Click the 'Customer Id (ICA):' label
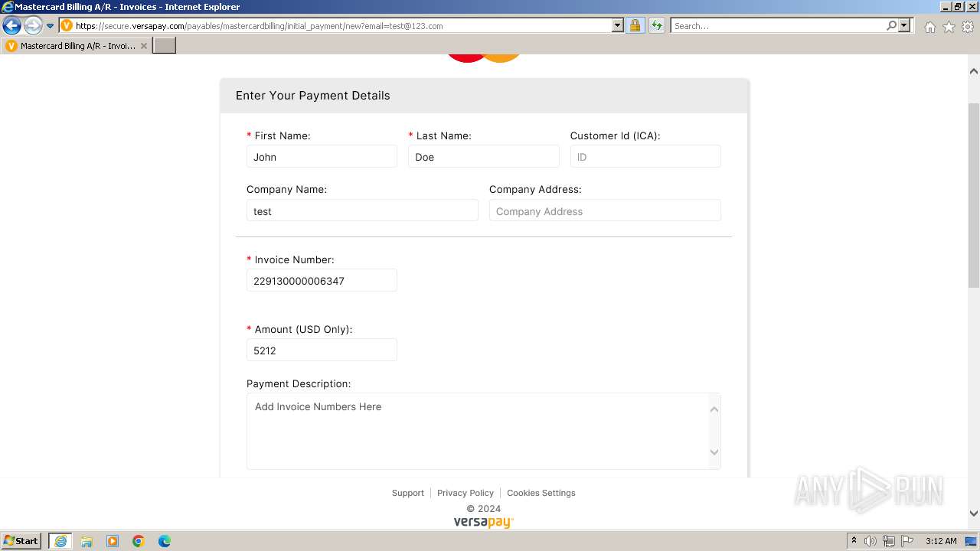Screen dimensions: 980x551 click(x=615, y=135)
